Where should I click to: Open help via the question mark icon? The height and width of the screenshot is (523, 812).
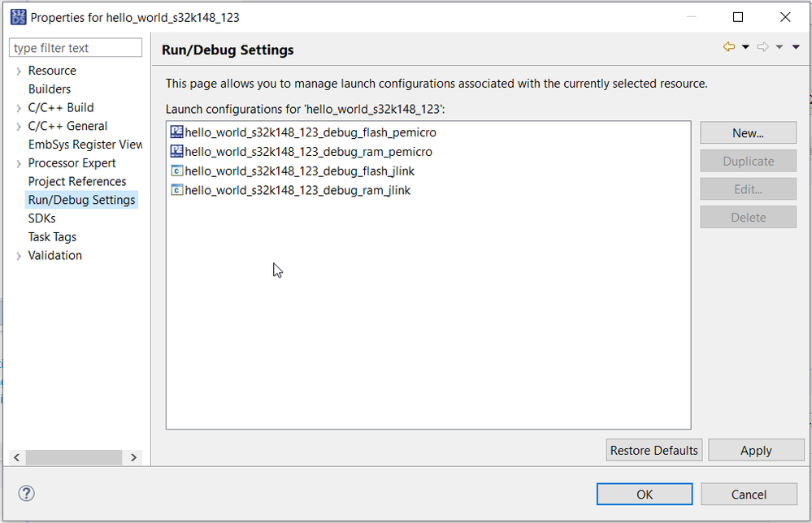27,494
